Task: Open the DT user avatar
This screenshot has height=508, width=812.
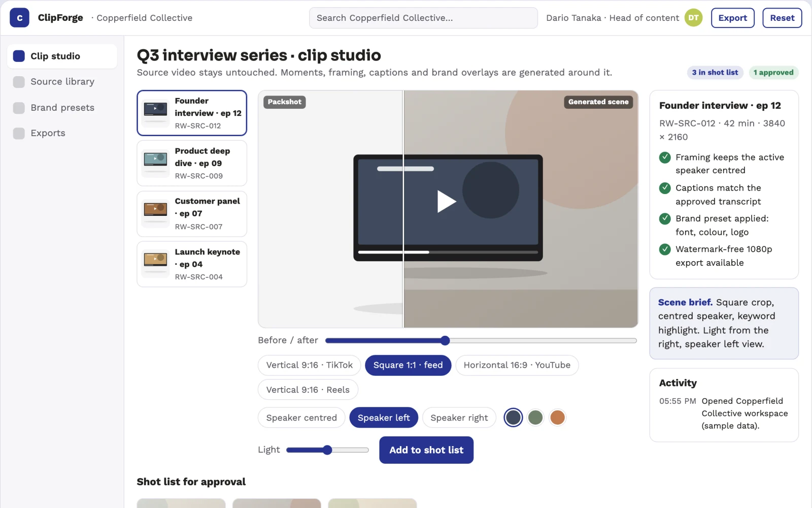Action: pos(693,18)
